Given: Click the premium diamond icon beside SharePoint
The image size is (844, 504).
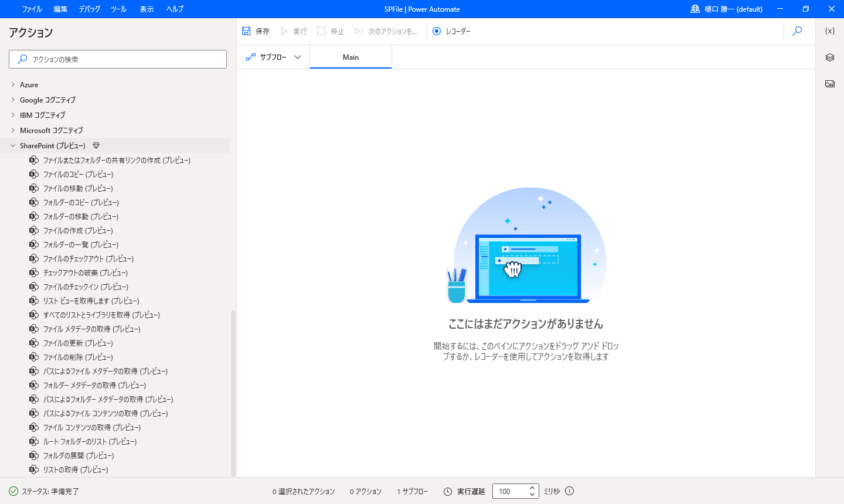Looking at the screenshot, I should click(x=96, y=145).
